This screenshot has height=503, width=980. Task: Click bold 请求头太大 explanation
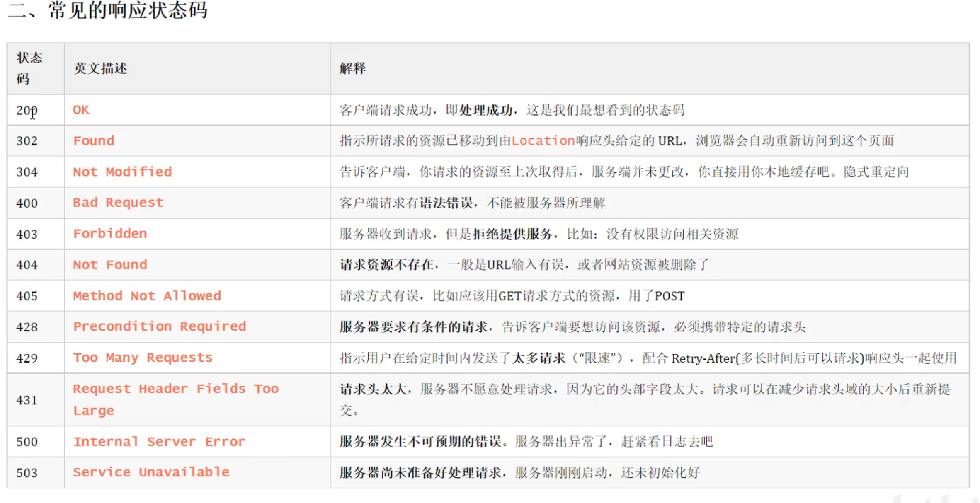(x=373, y=389)
